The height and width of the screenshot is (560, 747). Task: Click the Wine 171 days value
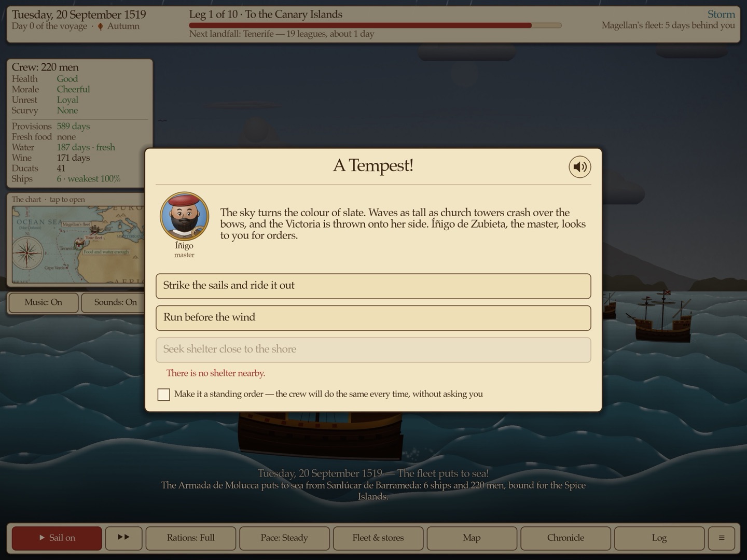click(73, 158)
